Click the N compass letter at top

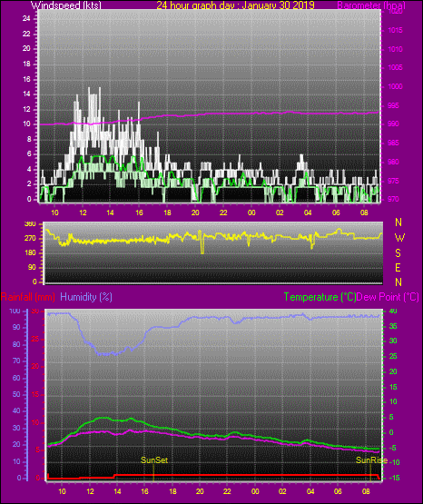(x=398, y=222)
